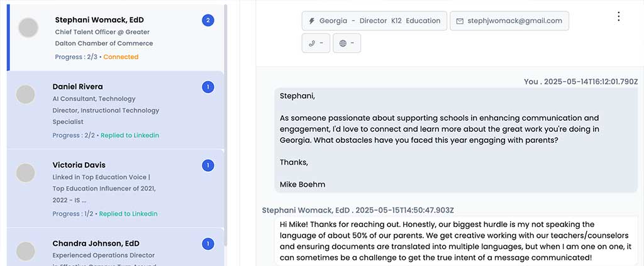644x266 pixels.
Task: Click Stephani Womack's avatar circle
Action: [x=28, y=28]
